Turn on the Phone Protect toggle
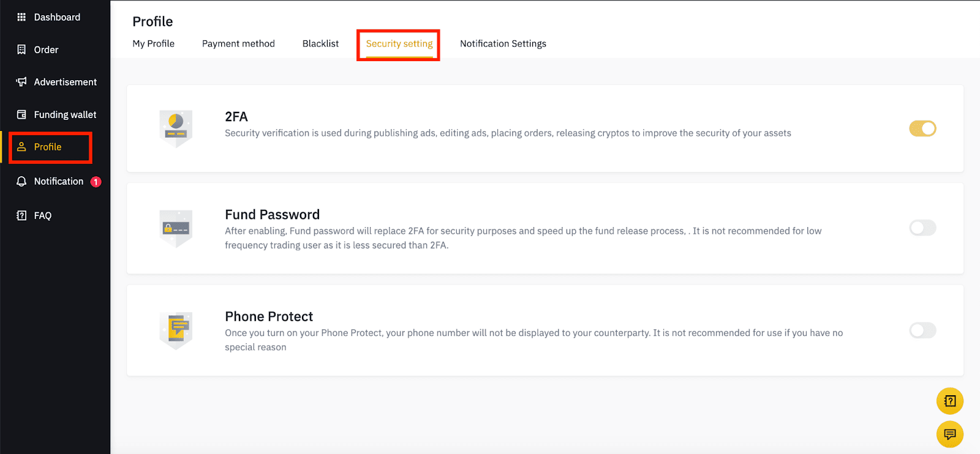 pos(922,330)
